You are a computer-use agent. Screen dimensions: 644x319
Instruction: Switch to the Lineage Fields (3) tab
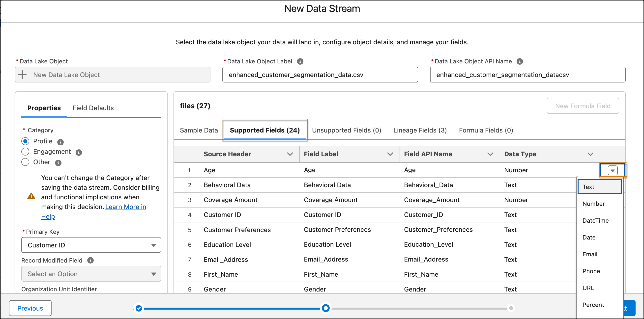coord(420,130)
